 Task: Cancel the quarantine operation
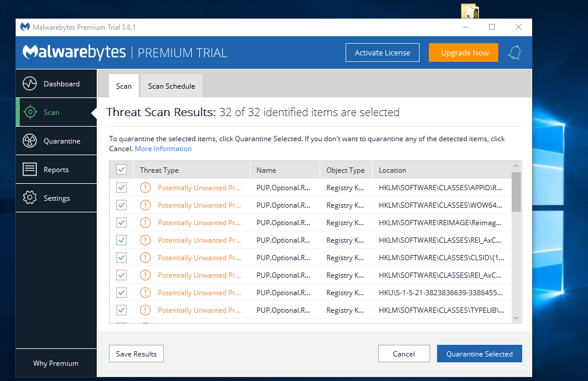point(404,354)
